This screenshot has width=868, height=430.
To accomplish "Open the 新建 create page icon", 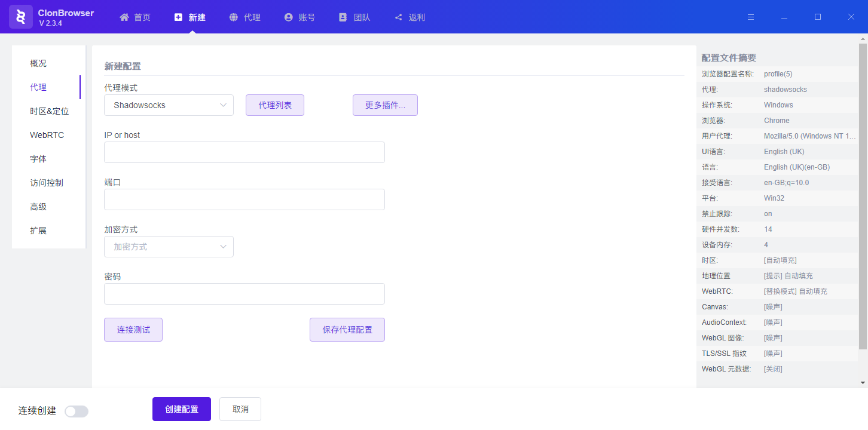I will [178, 17].
